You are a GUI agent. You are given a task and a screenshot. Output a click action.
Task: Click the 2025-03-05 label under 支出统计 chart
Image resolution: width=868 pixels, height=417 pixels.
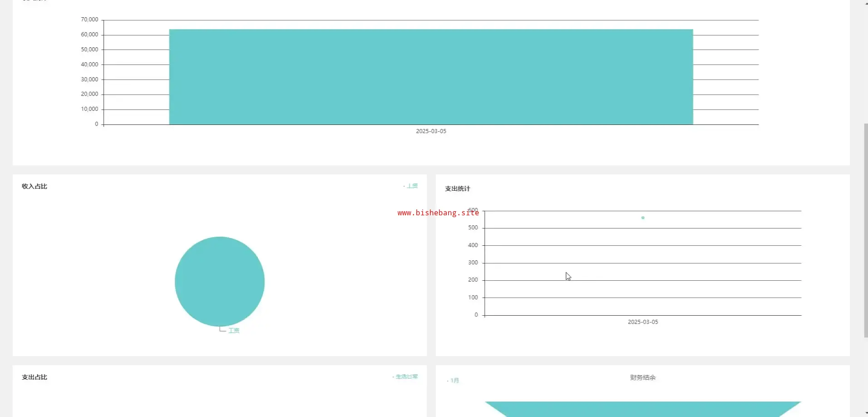click(x=643, y=322)
